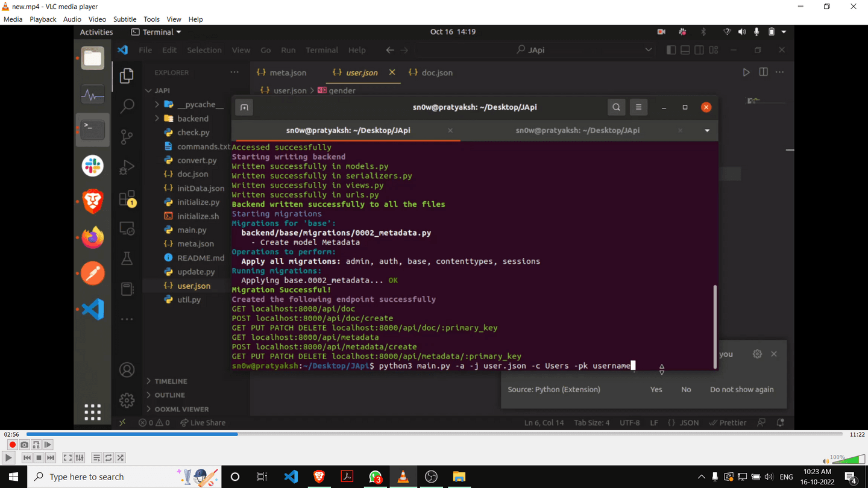Open WhatsApp from Windows taskbar

[x=375, y=477]
